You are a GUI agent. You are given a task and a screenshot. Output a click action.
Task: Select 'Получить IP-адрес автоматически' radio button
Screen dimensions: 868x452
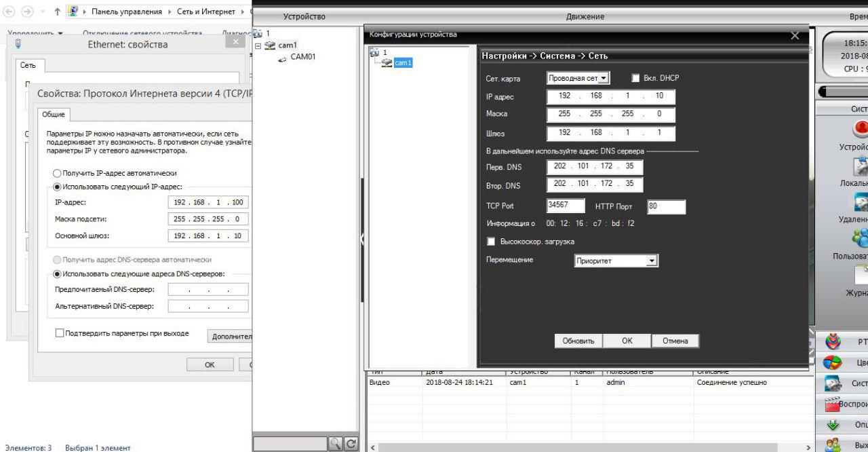(58, 173)
